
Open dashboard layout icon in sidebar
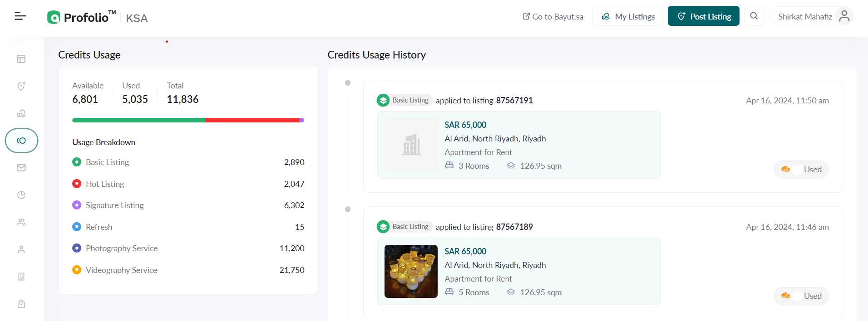click(x=21, y=59)
